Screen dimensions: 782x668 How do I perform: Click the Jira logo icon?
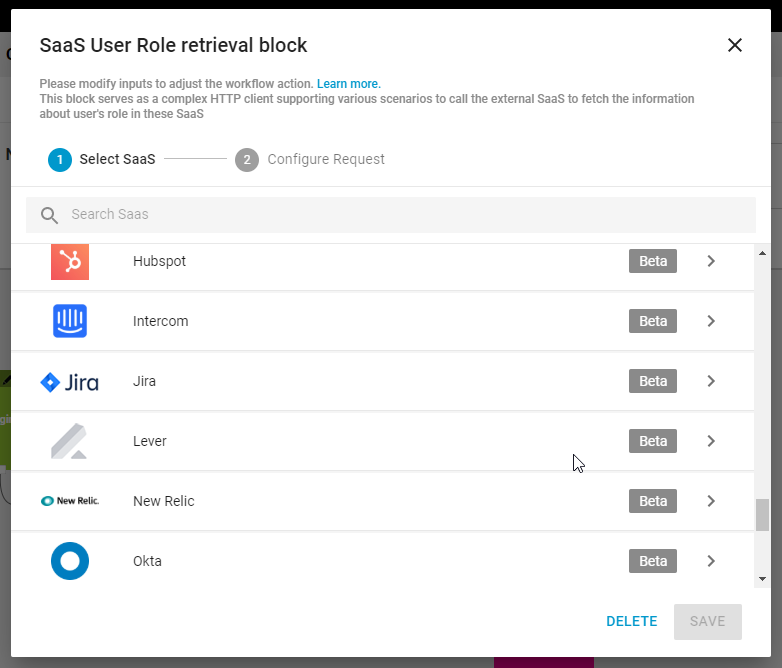pos(69,382)
